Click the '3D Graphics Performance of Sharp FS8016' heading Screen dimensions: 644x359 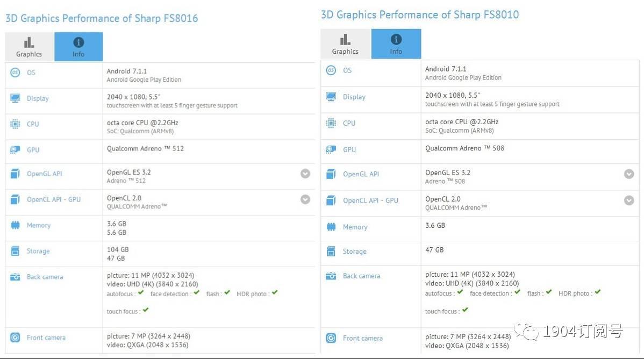pyautogui.click(x=102, y=18)
